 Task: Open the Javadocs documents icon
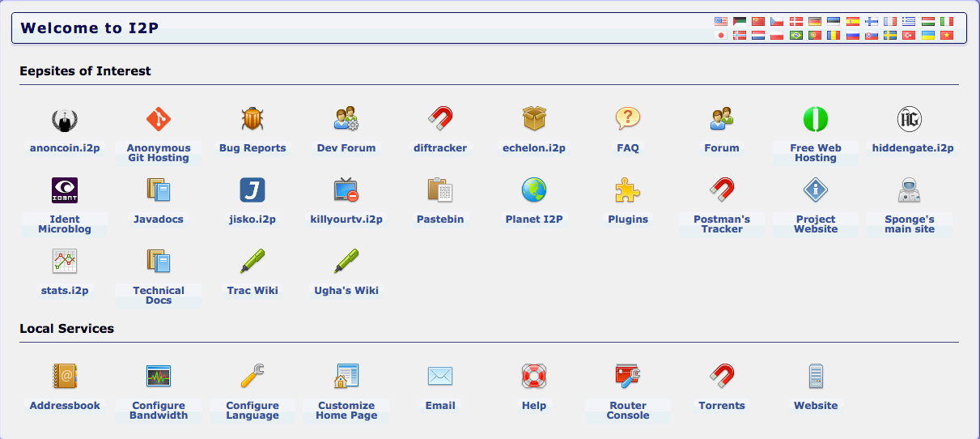[x=159, y=190]
